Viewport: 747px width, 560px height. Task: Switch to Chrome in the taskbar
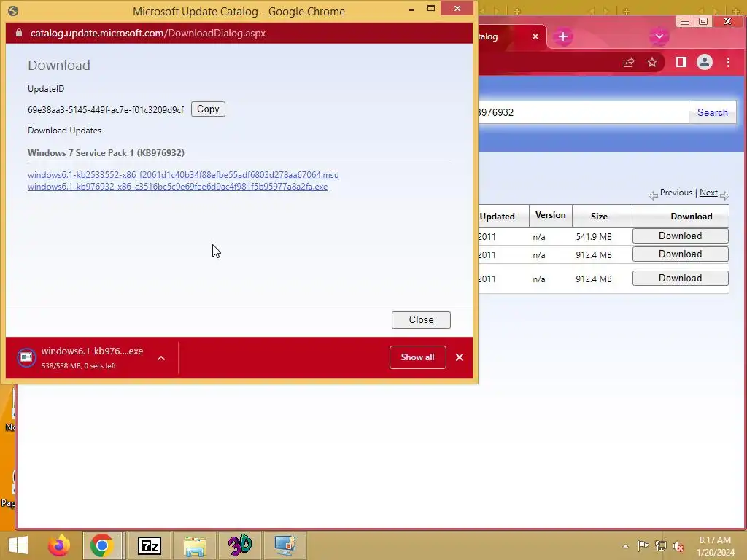(x=102, y=545)
